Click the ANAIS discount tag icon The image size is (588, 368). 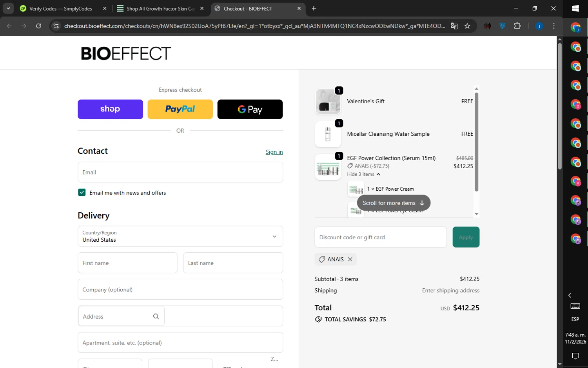tap(321, 259)
